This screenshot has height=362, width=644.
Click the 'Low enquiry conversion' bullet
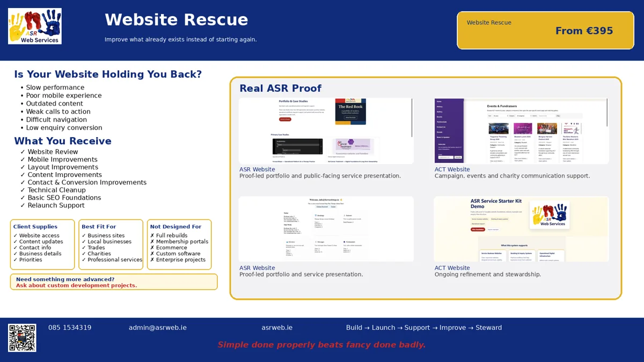64,128
